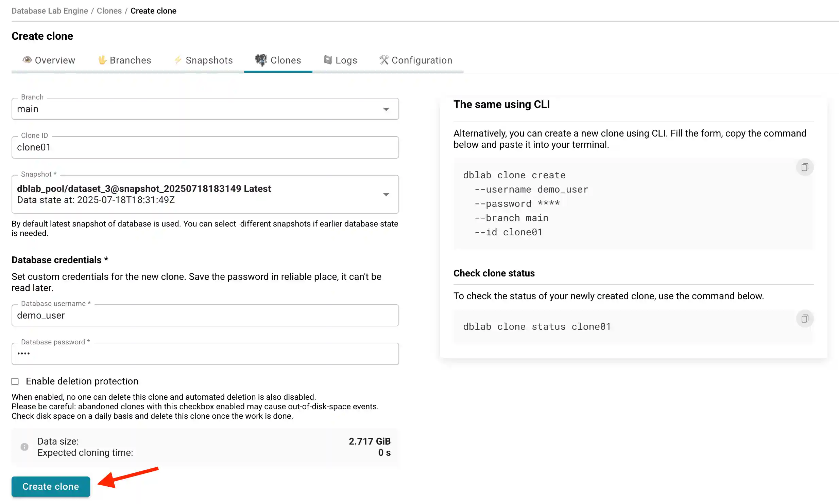The image size is (839, 504).
Task: Open the Branch dropdown
Action: tap(386, 109)
